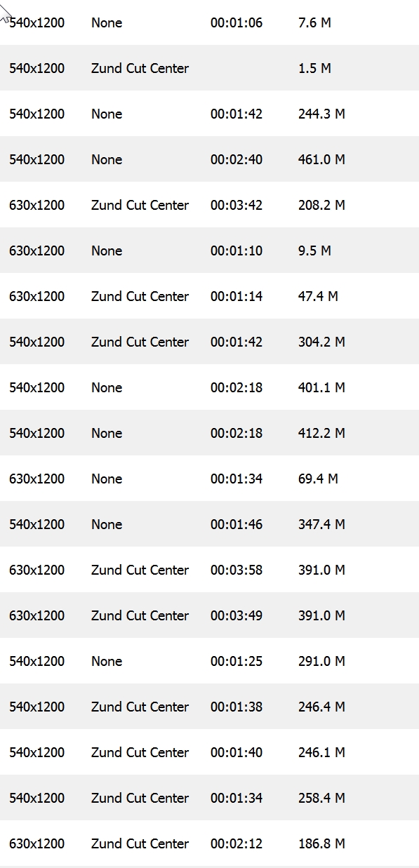This screenshot has width=419, height=868.
Task: Click the Zund Cut Center row sized 1.5 M
Action: tap(209, 68)
